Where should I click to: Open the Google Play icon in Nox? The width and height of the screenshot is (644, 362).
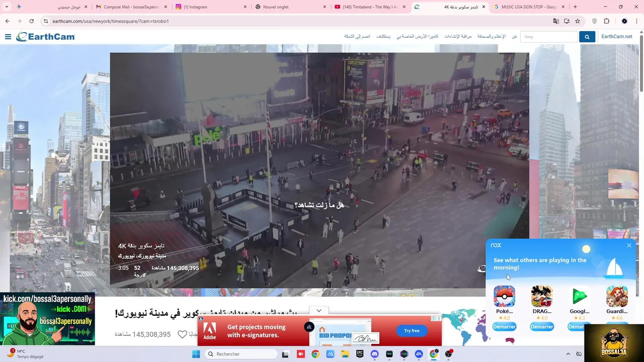(x=579, y=296)
